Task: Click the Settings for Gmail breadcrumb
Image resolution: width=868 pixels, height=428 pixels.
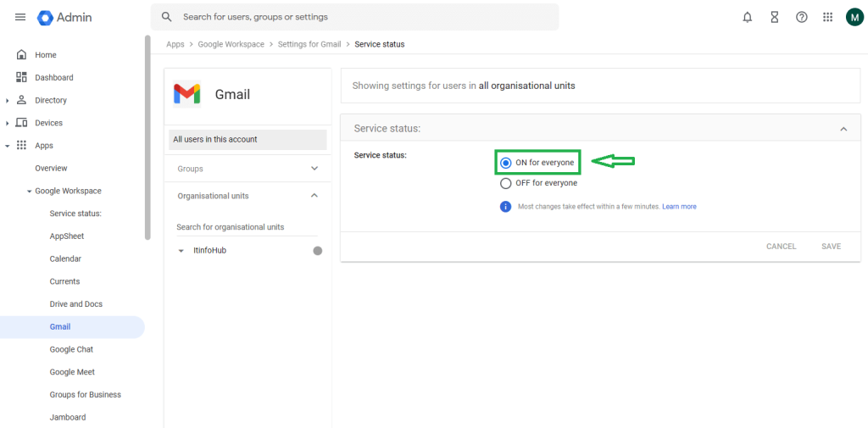Action: pyautogui.click(x=309, y=44)
